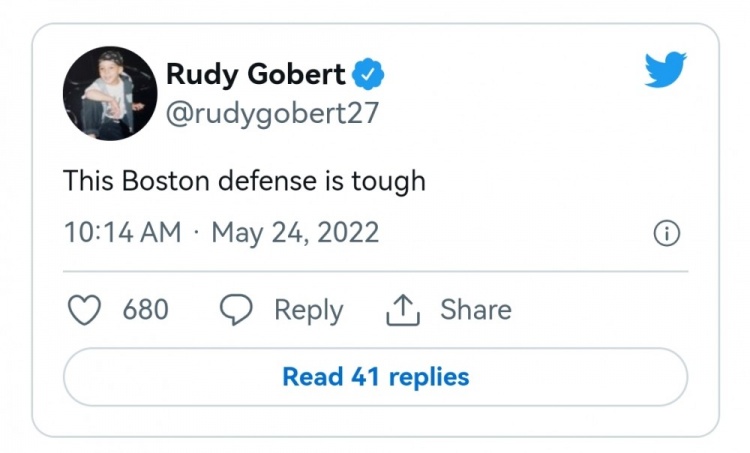750x453 pixels.
Task: Click the share upload arrow icon
Action: (403, 310)
